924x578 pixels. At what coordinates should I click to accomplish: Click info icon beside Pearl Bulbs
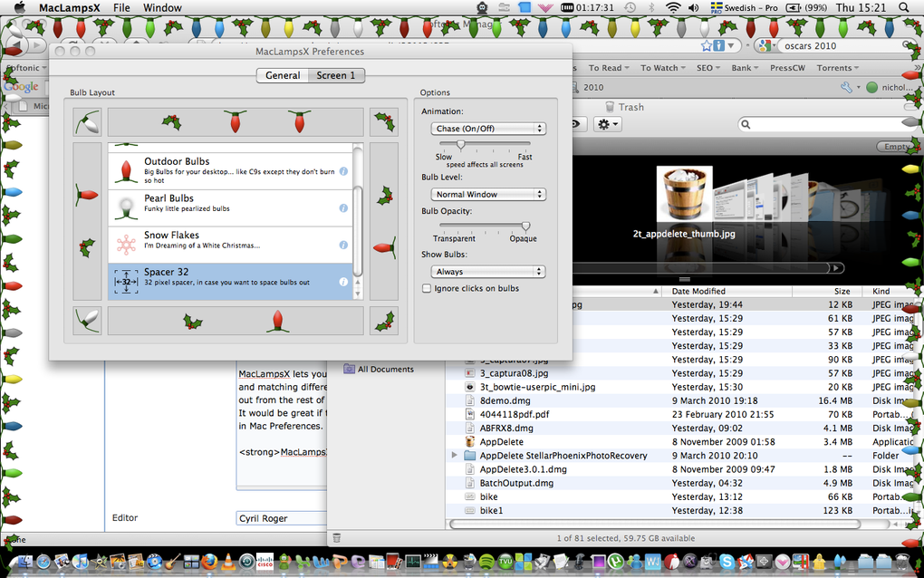343,208
